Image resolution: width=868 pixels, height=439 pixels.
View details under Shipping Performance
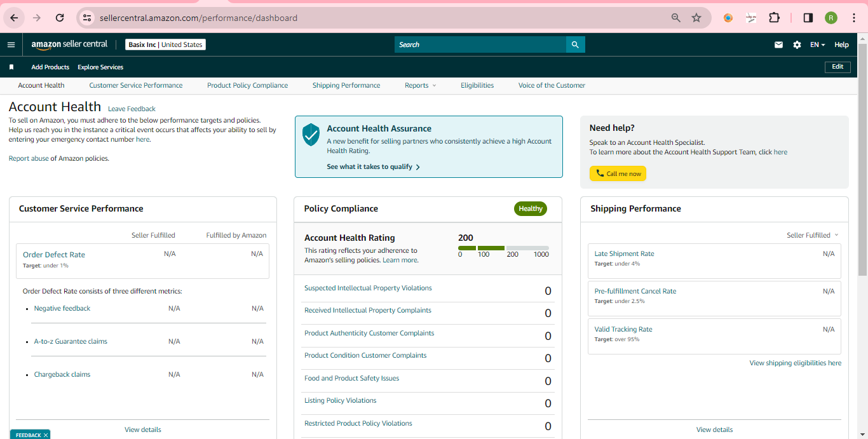click(714, 429)
